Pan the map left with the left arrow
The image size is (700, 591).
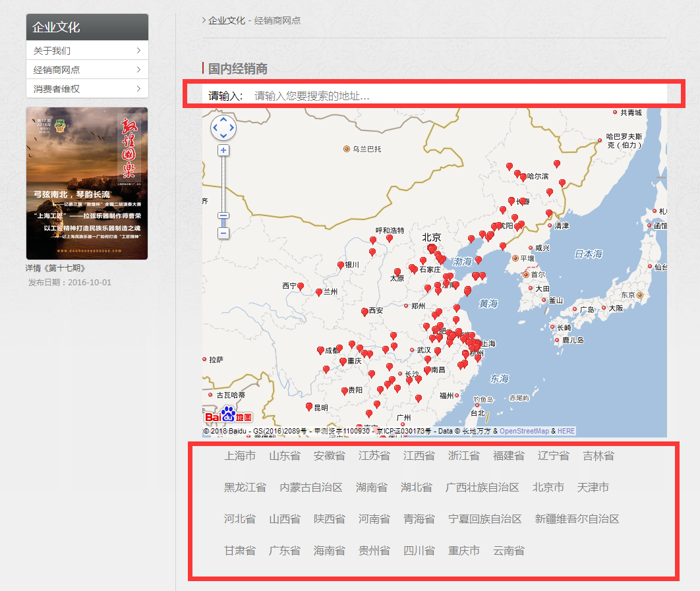point(215,128)
